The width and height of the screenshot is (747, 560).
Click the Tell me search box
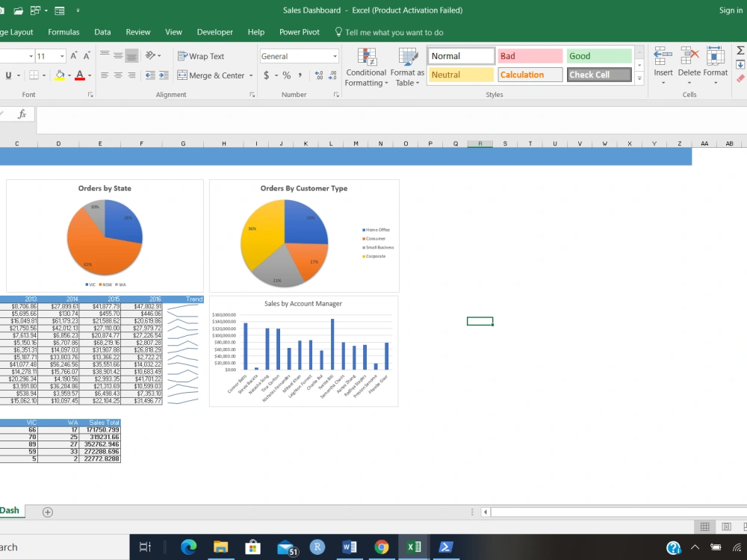point(389,32)
